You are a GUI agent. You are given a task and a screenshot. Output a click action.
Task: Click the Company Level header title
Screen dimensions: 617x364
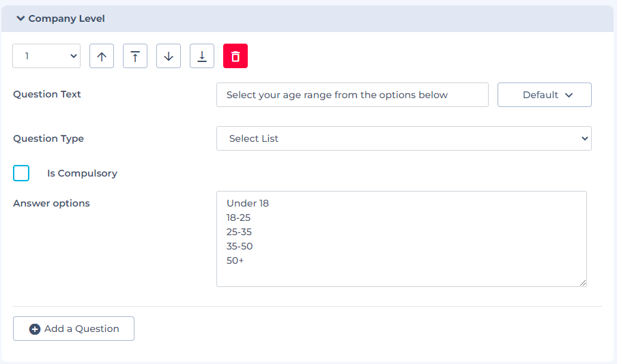click(66, 19)
